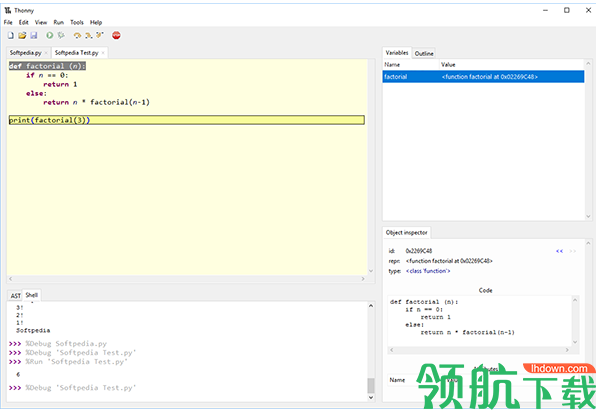Image resolution: width=596 pixels, height=416 pixels.
Task: Run current script with green play icon
Action: 49,35
